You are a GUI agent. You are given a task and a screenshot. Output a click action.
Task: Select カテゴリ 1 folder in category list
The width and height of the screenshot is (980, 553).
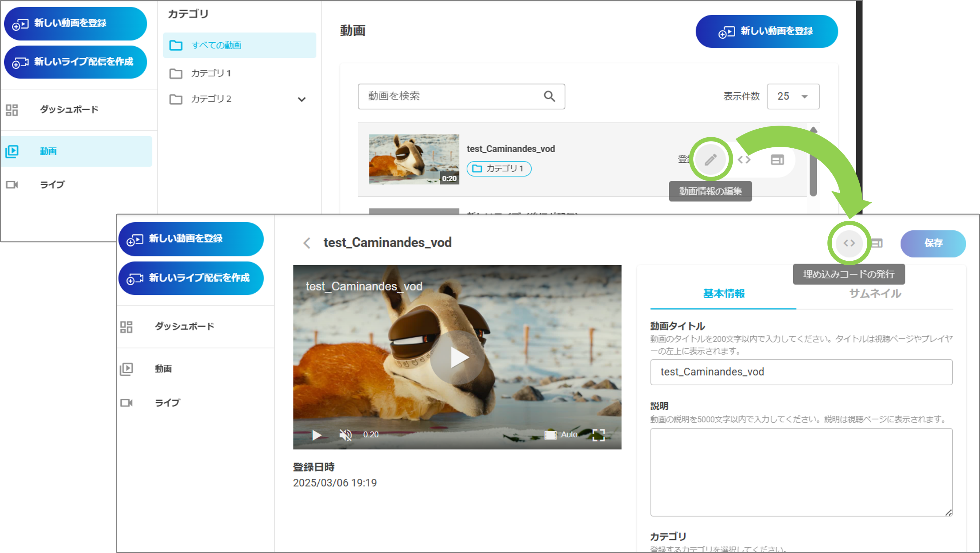(239, 73)
